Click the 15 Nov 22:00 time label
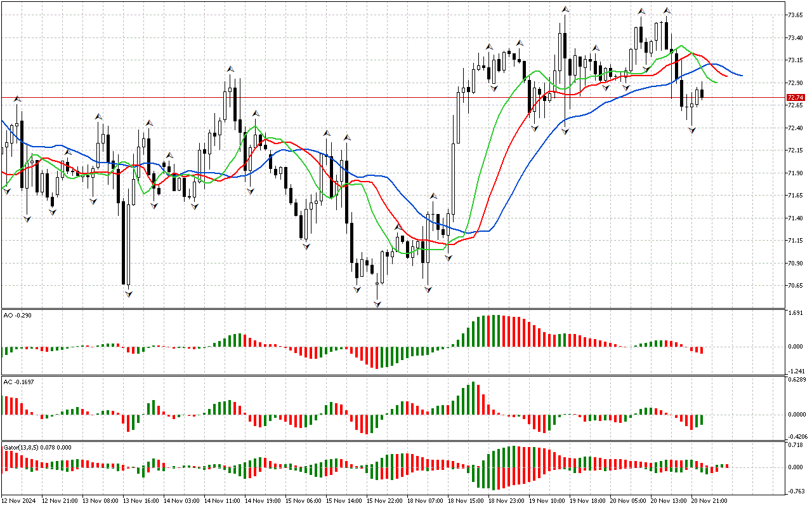The height and width of the screenshot is (508, 812). click(384, 501)
